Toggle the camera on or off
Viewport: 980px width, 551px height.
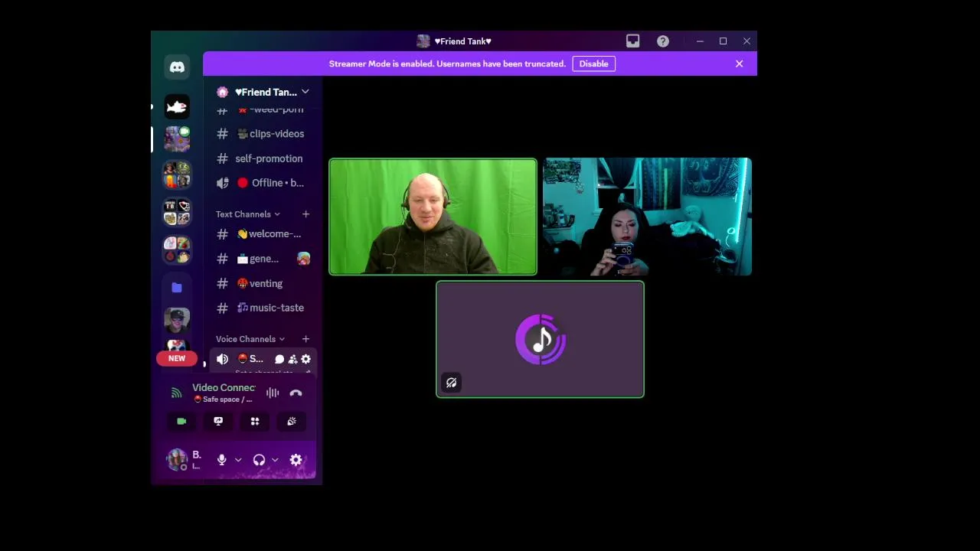click(181, 422)
